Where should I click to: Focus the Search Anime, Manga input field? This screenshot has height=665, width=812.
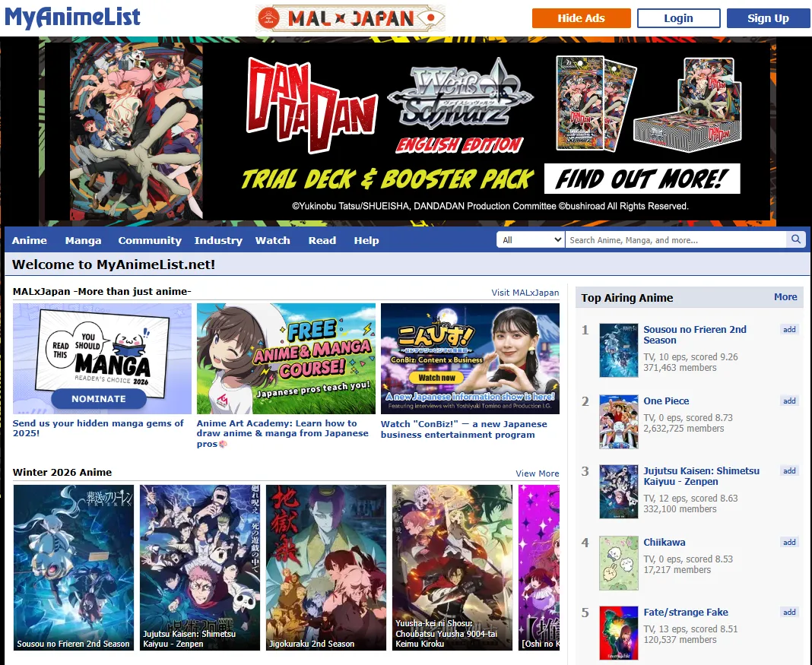click(x=675, y=240)
